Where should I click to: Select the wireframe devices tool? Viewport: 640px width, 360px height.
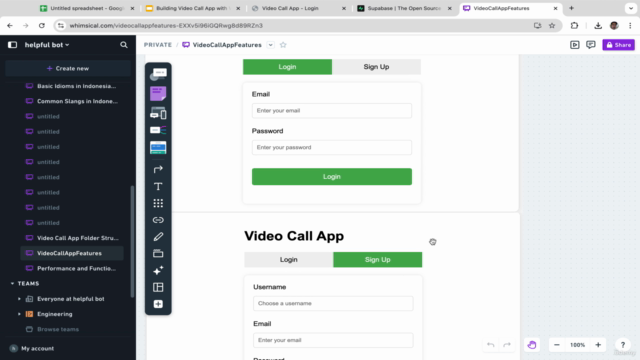coord(158,113)
